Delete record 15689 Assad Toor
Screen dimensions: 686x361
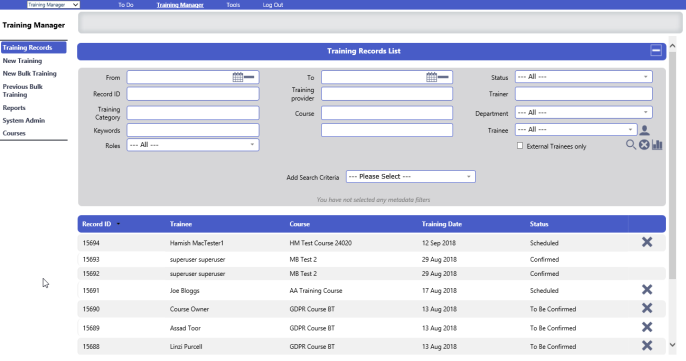[x=647, y=327]
